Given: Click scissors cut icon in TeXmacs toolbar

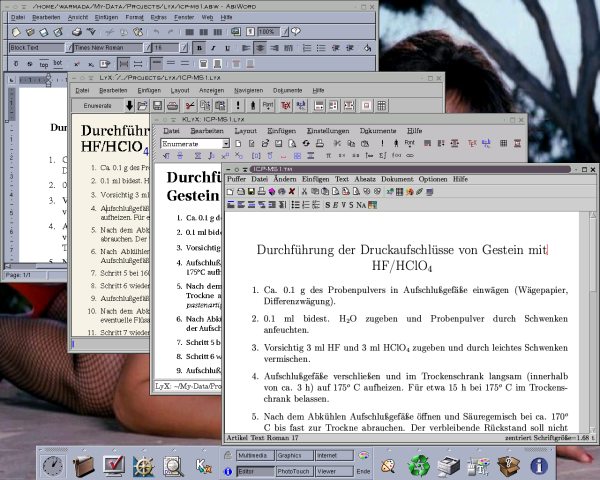Looking at the screenshot, I should click(x=304, y=191).
